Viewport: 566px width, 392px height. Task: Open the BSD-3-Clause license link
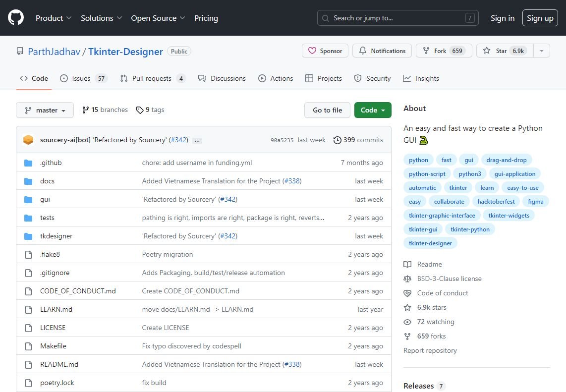tap(450, 279)
